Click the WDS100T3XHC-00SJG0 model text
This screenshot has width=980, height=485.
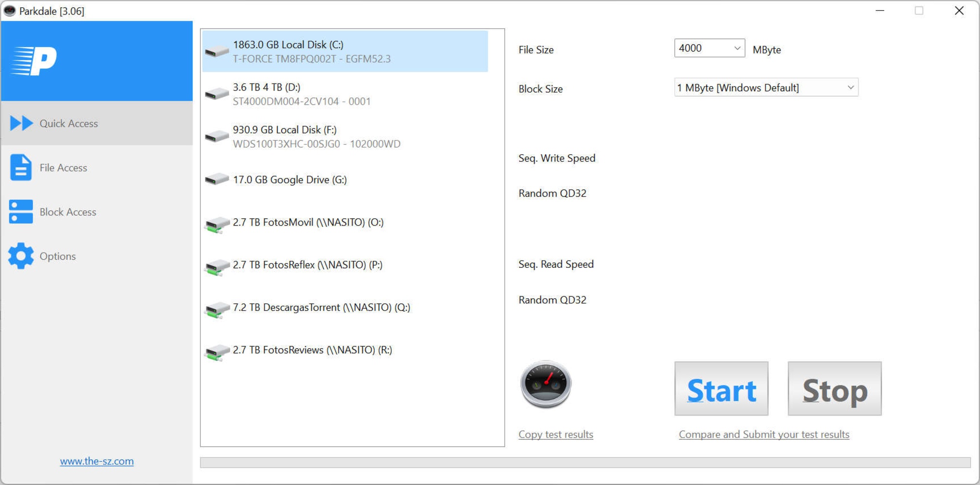[x=286, y=144]
